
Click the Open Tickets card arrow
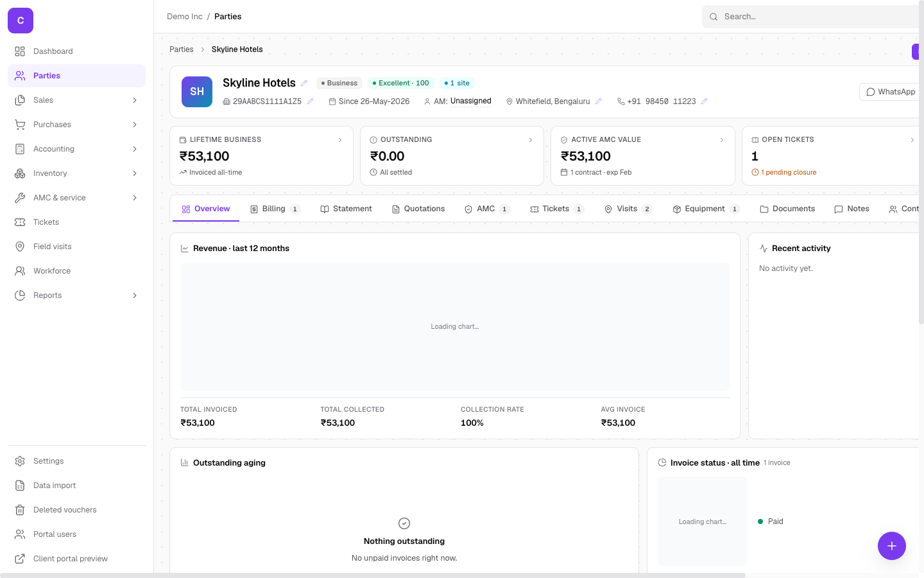(912, 140)
